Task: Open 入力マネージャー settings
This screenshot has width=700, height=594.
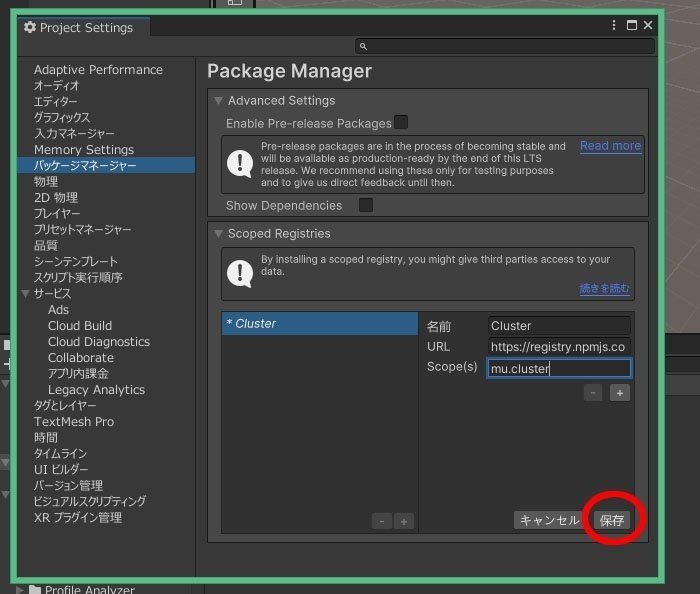Action: coord(74,133)
